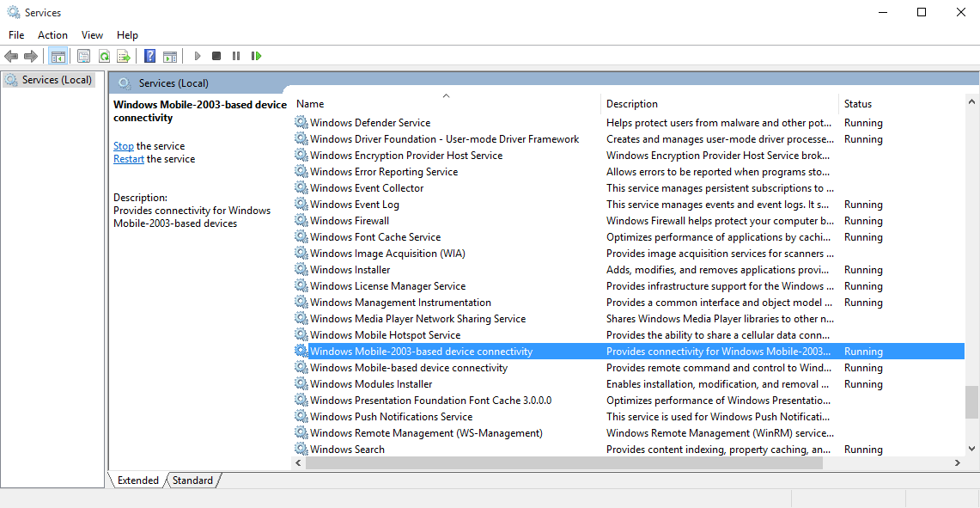Open the View menu
The image size is (980, 508).
tap(92, 35)
